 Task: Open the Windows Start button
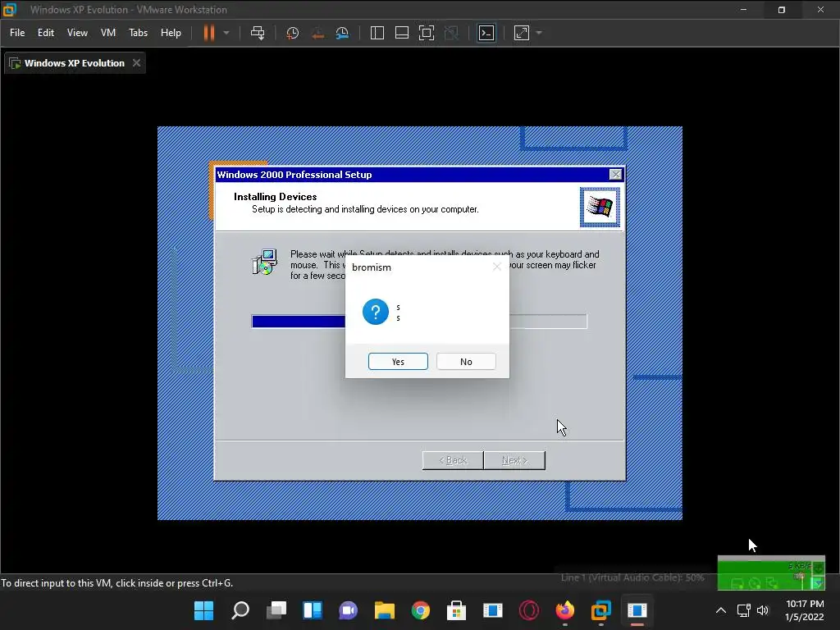203,610
